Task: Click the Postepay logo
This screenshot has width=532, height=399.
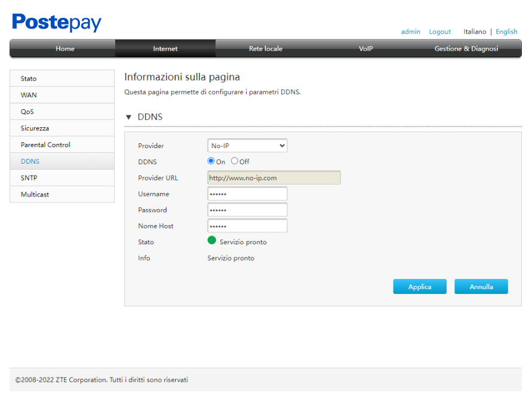Action: pos(57,23)
